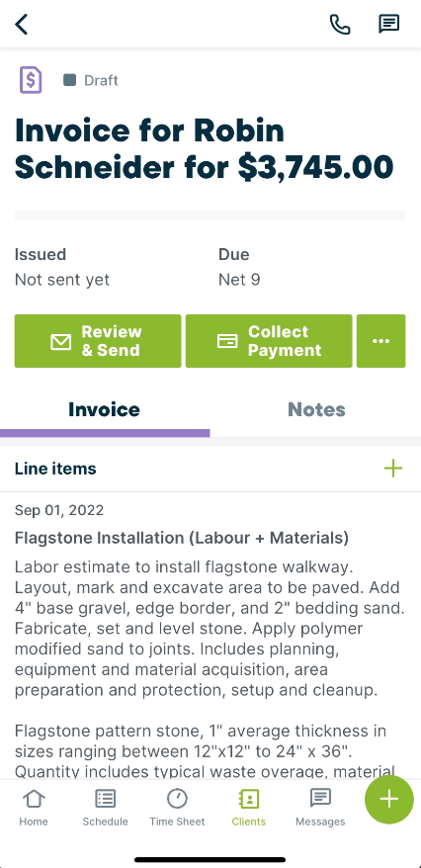Open text message icon in header
This screenshot has width=421, height=868.
[x=389, y=24]
